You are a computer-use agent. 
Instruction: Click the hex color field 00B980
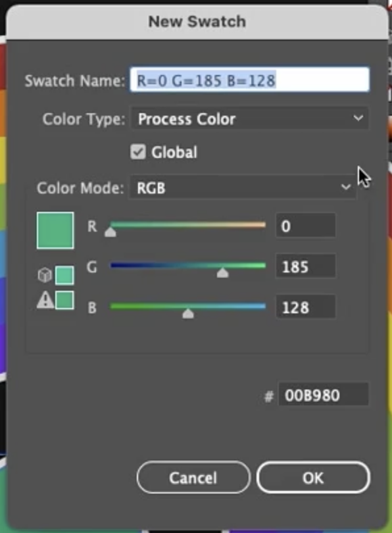(324, 394)
